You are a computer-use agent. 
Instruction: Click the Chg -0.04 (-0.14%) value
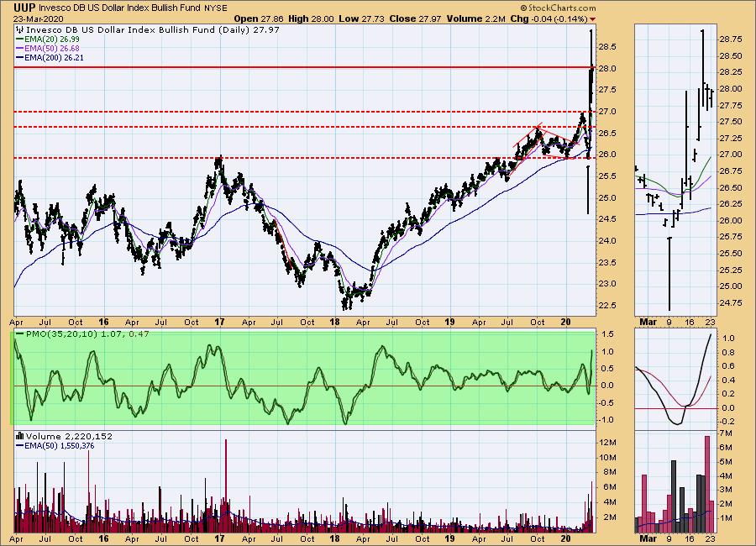[x=549, y=18]
